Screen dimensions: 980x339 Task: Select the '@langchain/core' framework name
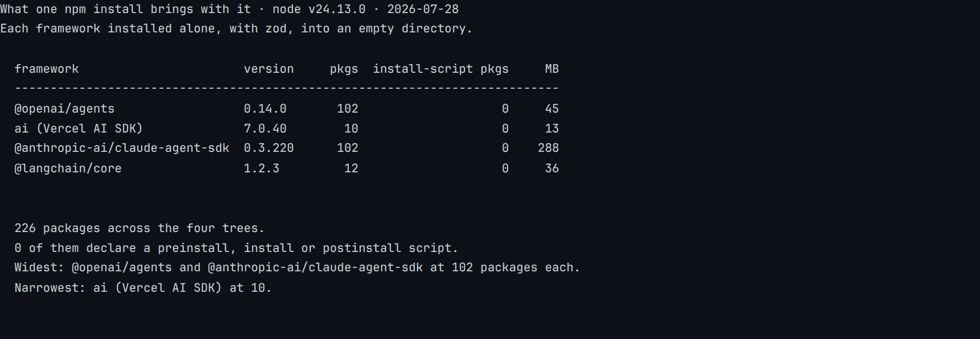point(68,168)
